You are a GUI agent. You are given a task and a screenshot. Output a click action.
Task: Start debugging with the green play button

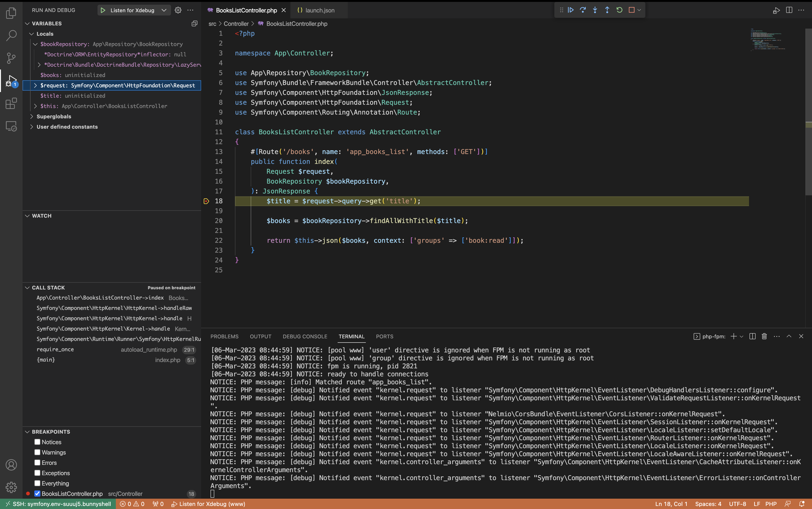point(103,10)
